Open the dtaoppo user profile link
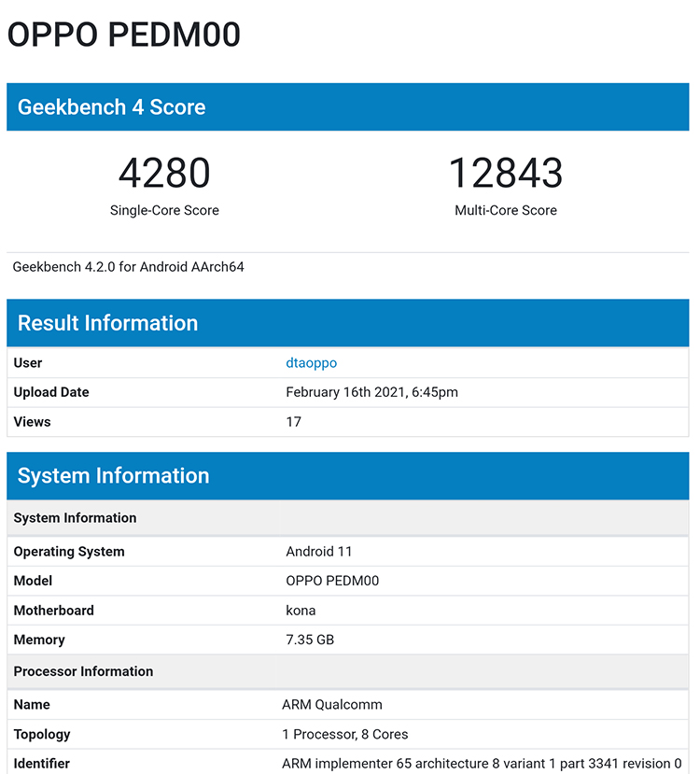This screenshot has height=774, width=700. tap(312, 363)
